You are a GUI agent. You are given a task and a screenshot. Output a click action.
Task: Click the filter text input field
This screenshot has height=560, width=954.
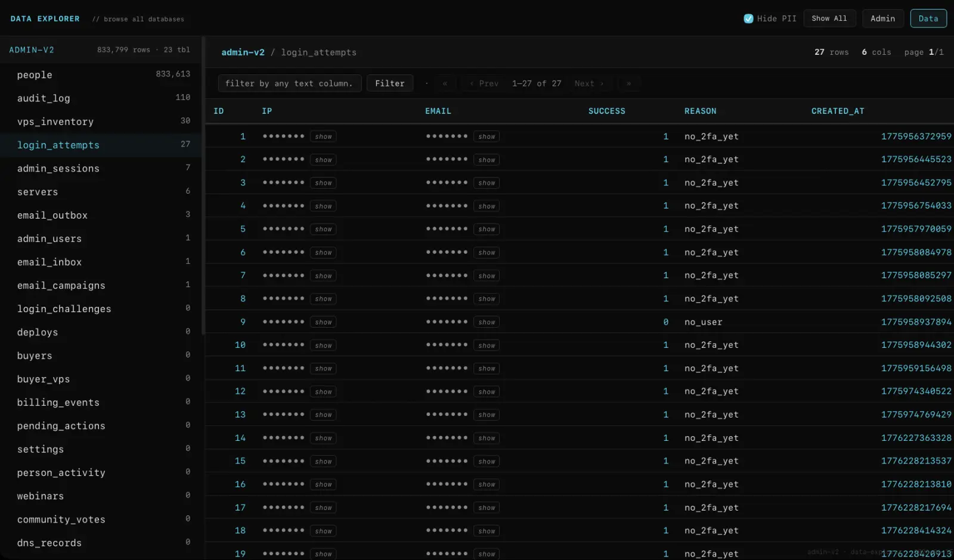click(x=289, y=83)
